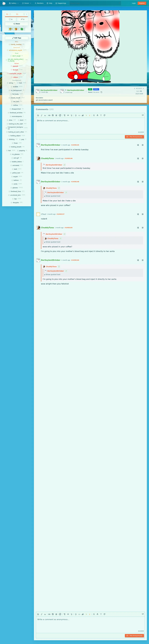The width and height of the screenshot is (149, 644).
Task: Open the Gallery dropdown menu
Action: click(x=14, y=3)
